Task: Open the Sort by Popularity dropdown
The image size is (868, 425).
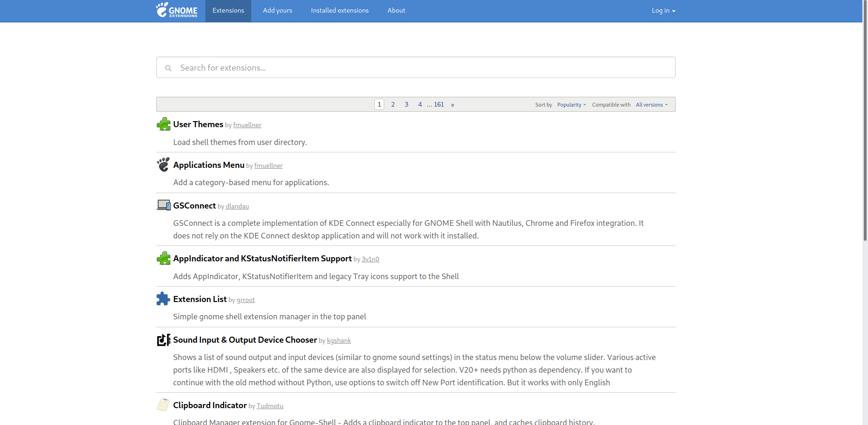Action: coord(571,105)
